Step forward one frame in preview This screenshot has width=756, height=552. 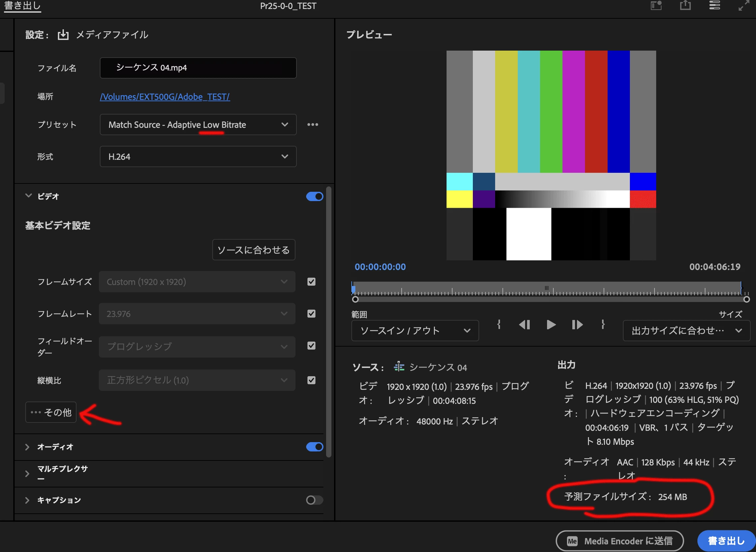point(577,325)
